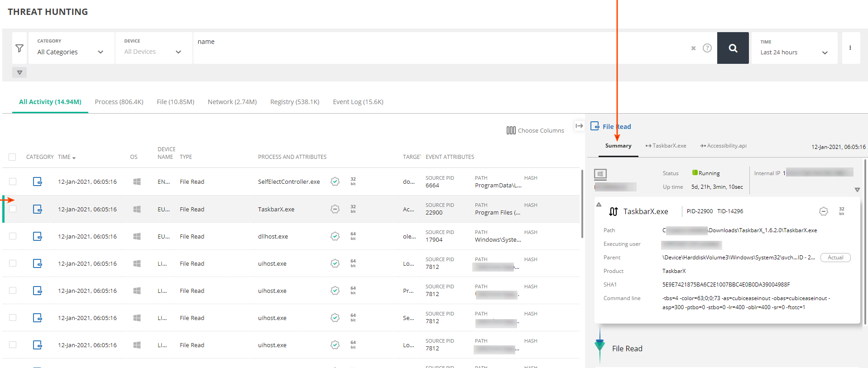This screenshot has width=868, height=368.
Task: Clear the search query with X icon
Action: coord(693,48)
